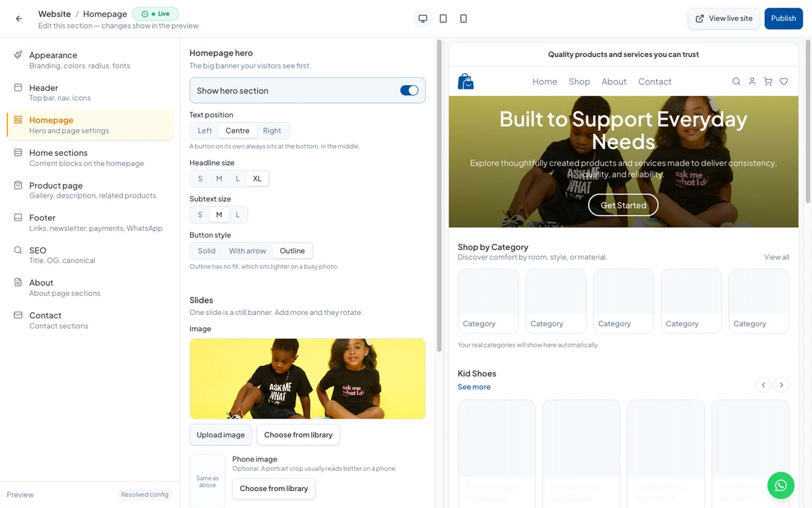This screenshot has width=812, height=508.
Task: Open the Contact sections item
Action: click(x=89, y=320)
